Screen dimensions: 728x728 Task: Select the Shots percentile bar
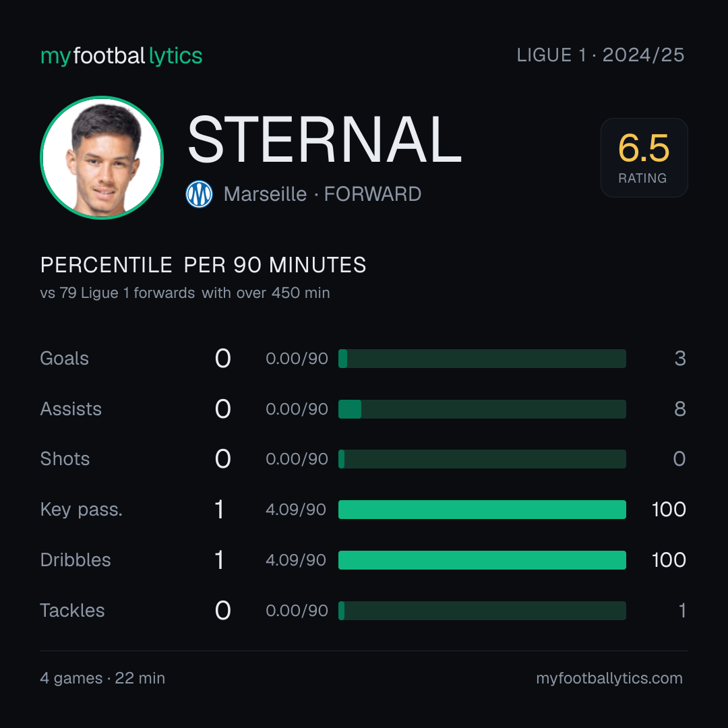(x=482, y=459)
